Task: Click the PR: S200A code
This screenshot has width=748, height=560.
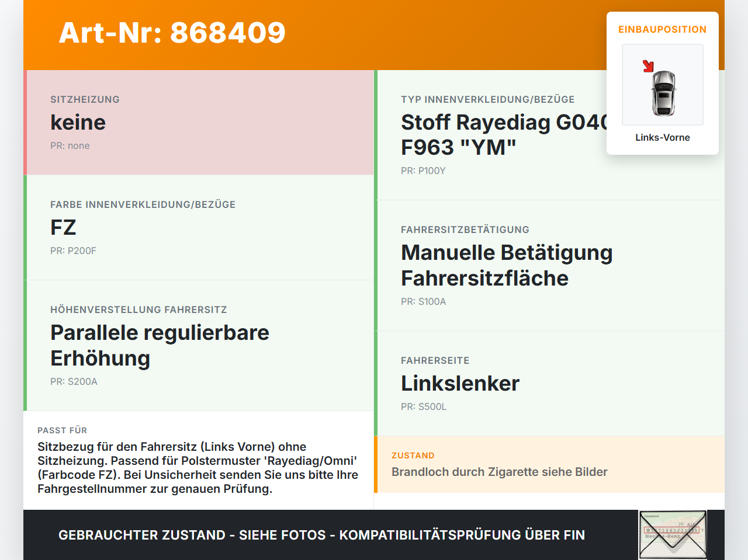Action: pos(74,381)
